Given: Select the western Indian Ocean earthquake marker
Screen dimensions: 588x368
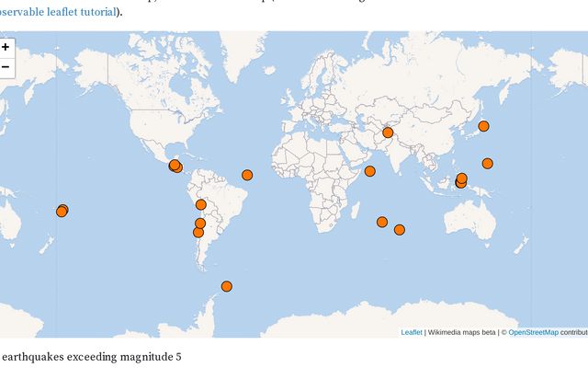Looking at the screenshot, I should pyautogui.click(x=382, y=222).
